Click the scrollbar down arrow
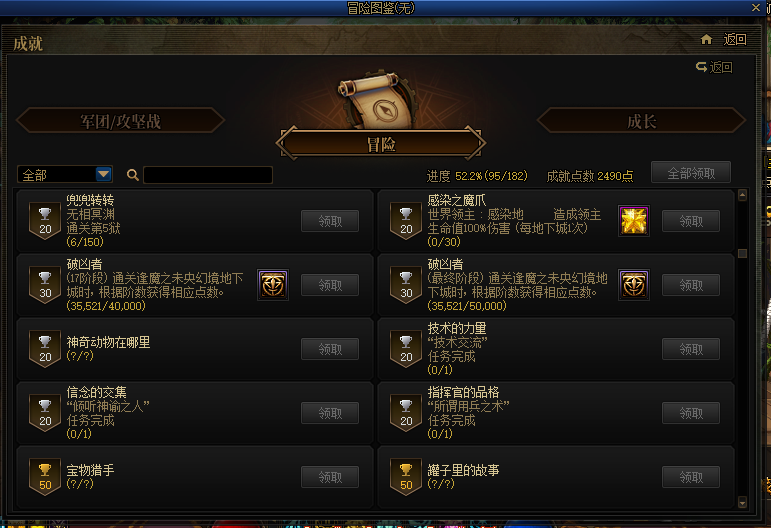The image size is (771, 528). [x=742, y=502]
